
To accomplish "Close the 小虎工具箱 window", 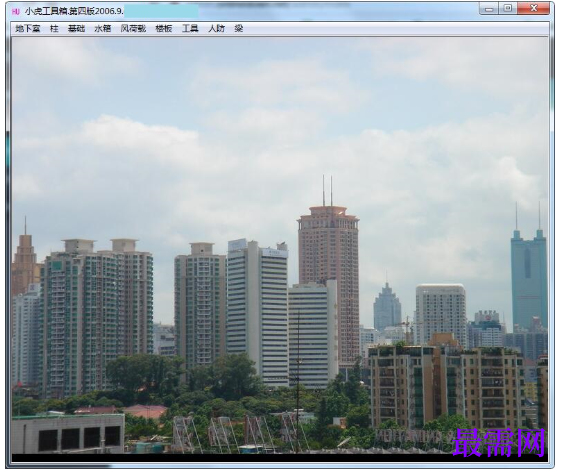I will [534, 9].
